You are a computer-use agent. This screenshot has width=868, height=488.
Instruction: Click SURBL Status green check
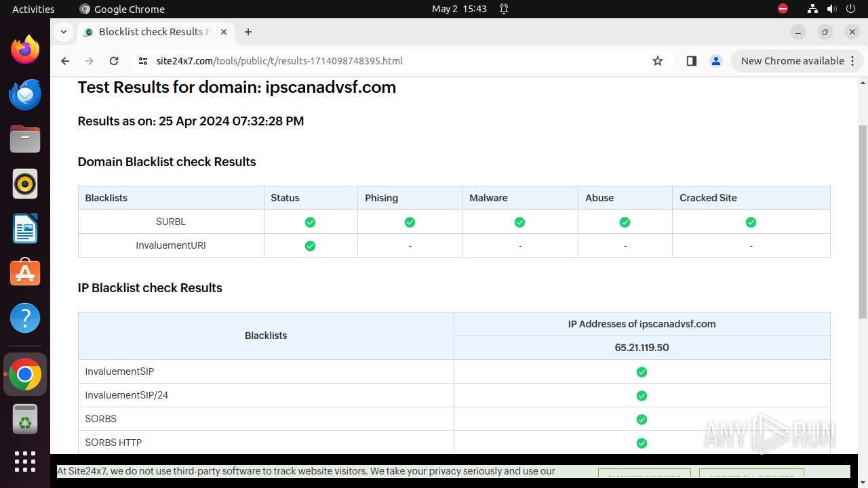click(x=310, y=222)
